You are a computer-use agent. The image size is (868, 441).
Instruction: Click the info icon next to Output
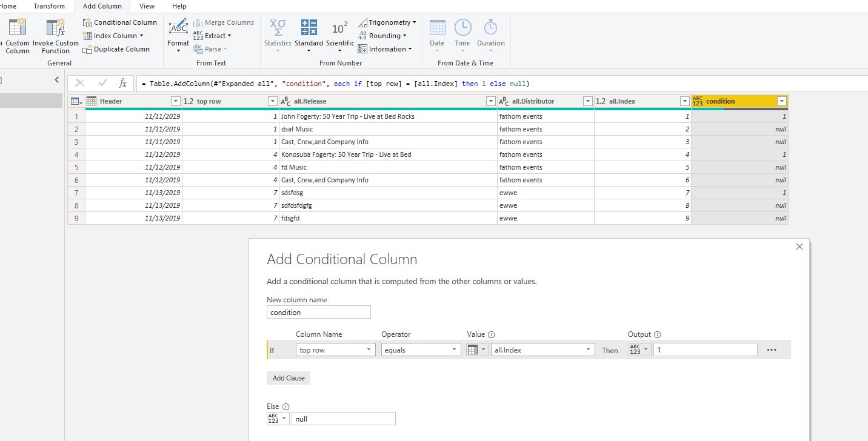click(x=658, y=334)
